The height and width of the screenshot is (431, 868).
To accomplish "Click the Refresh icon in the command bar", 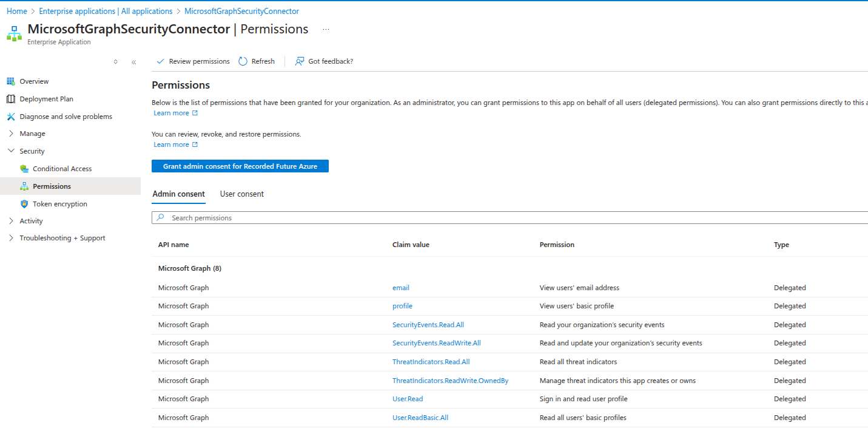I will click(x=242, y=61).
